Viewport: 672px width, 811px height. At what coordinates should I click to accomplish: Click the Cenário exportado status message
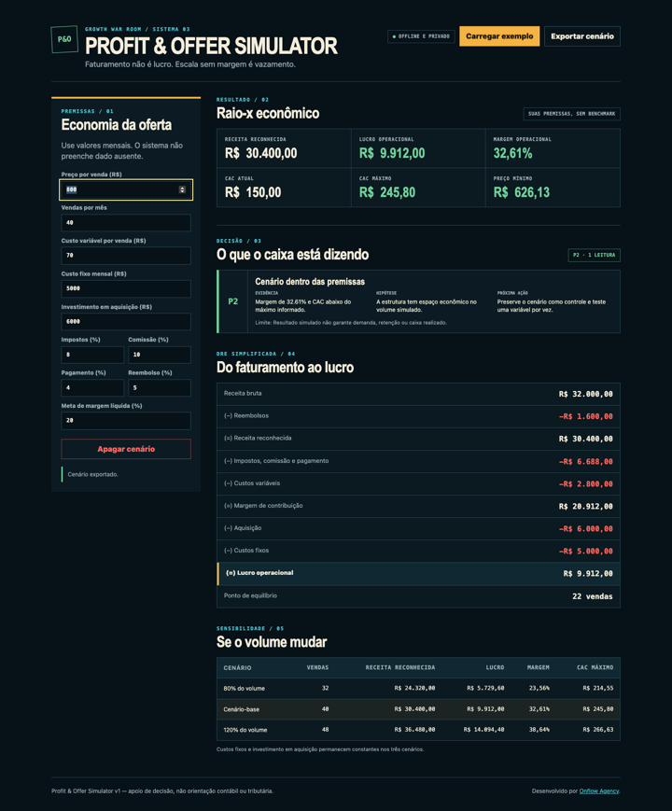pyautogui.click(x=92, y=474)
